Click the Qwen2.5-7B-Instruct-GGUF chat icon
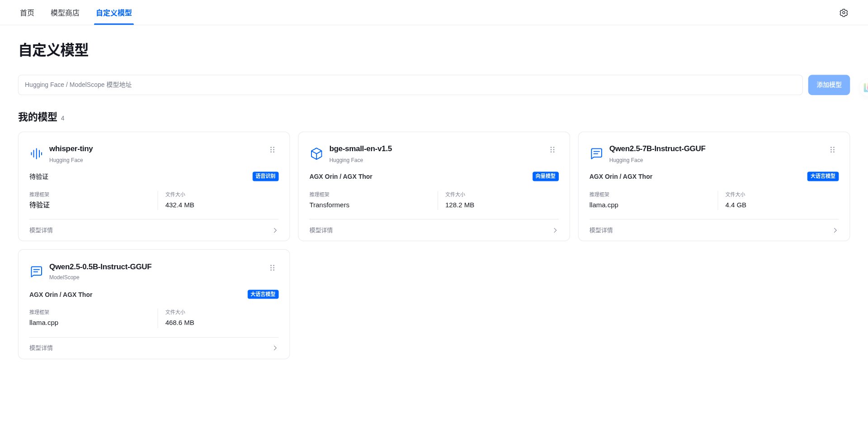Viewport: 868px width, 434px height. pyautogui.click(x=596, y=154)
